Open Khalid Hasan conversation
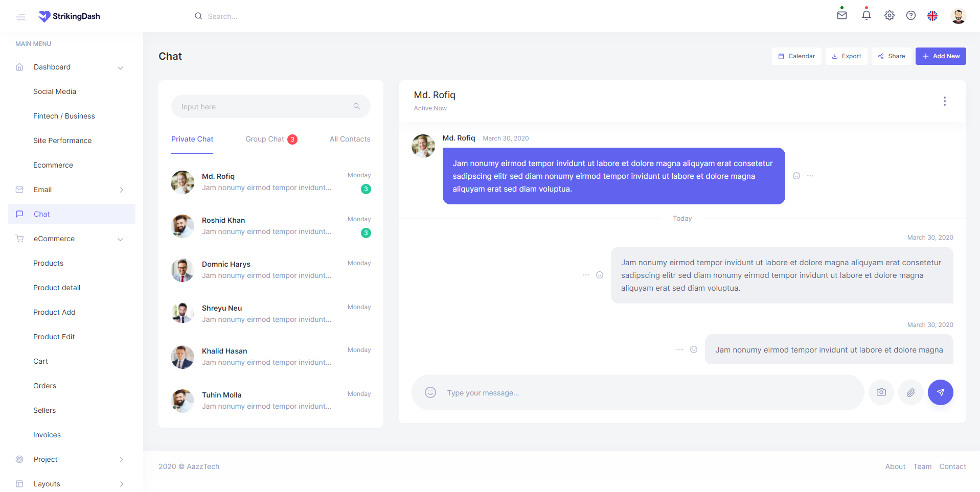 [x=271, y=357]
